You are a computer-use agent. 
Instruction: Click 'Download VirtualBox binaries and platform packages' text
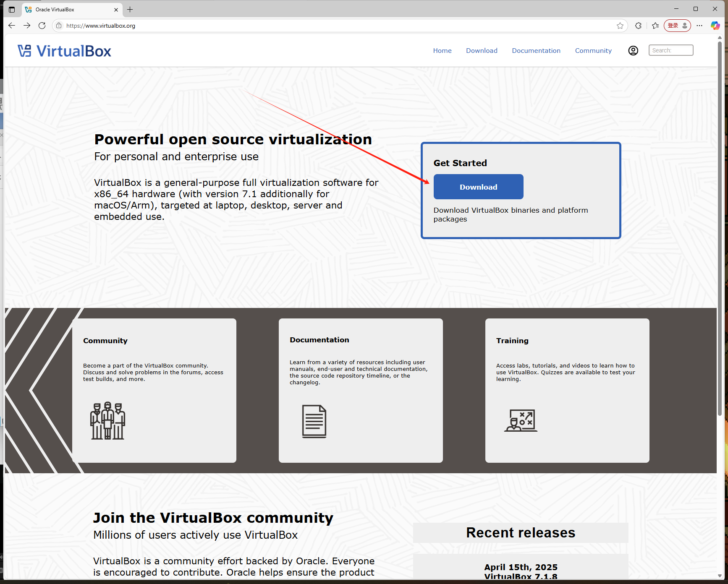coord(511,214)
